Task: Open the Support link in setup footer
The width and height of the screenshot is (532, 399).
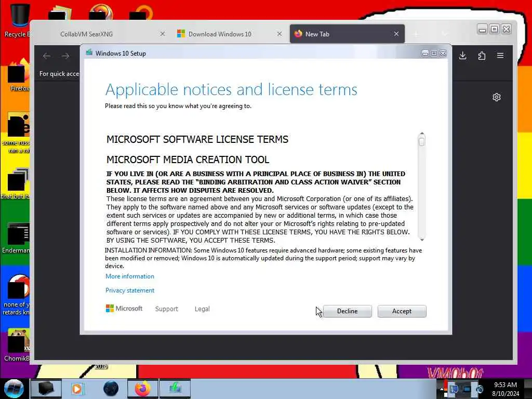Action: pyautogui.click(x=166, y=309)
